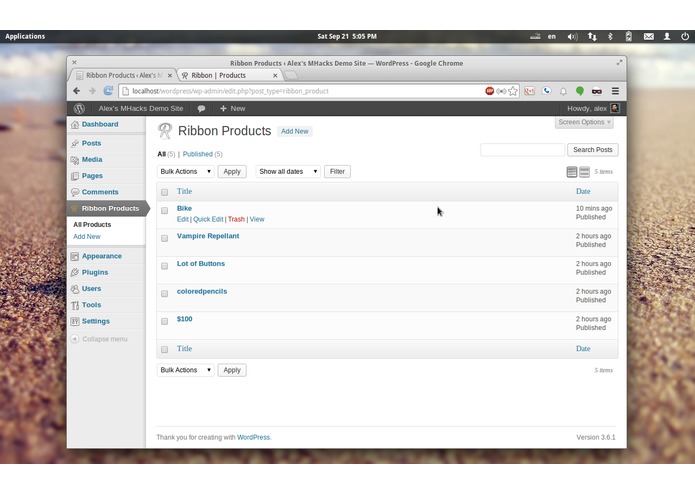Open the Applications menu in top panel
Image resolution: width=695 pixels, height=494 pixels.
pyautogui.click(x=25, y=36)
